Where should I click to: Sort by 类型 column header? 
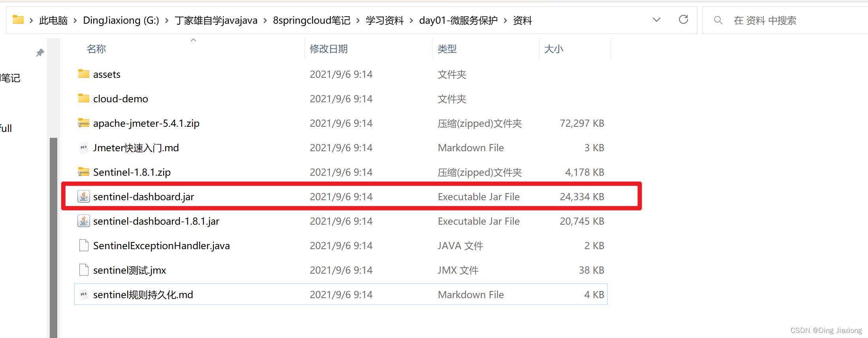(x=447, y=49)
